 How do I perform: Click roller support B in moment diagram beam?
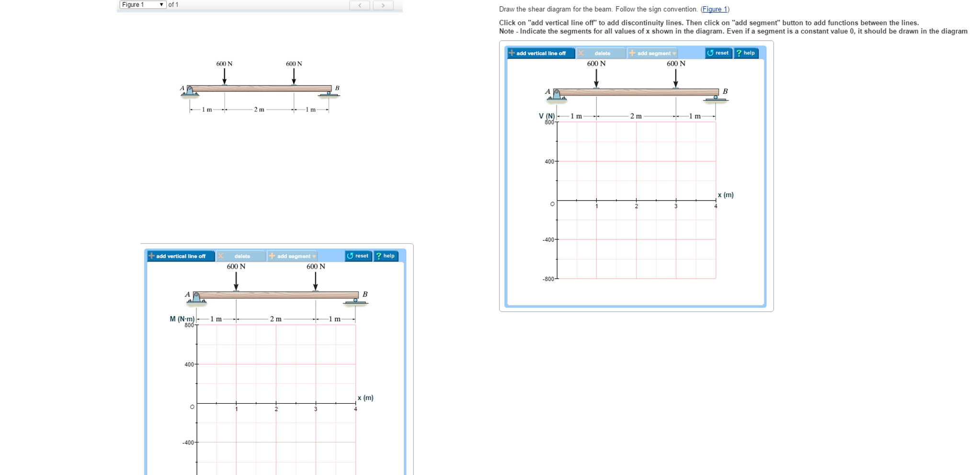click(355, 302)
